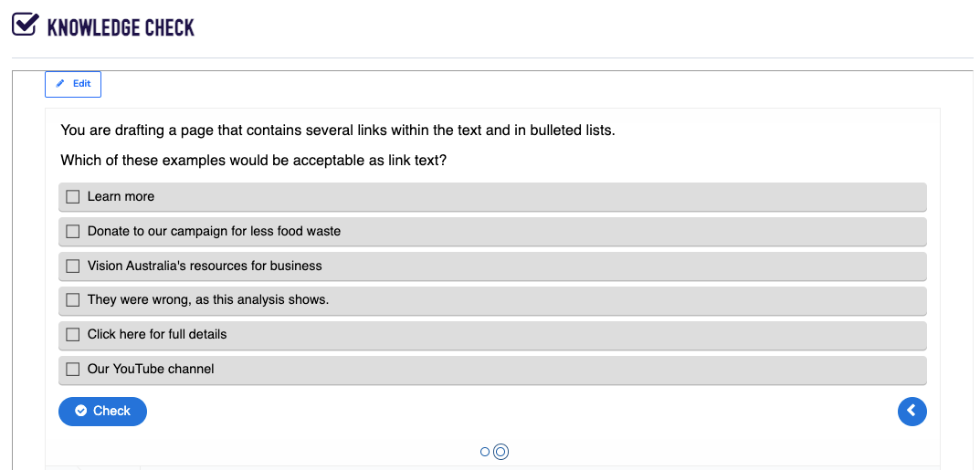Click the checkmark icon inside Check button
Screen dimensions: 980x470
(x=80, y=411)
